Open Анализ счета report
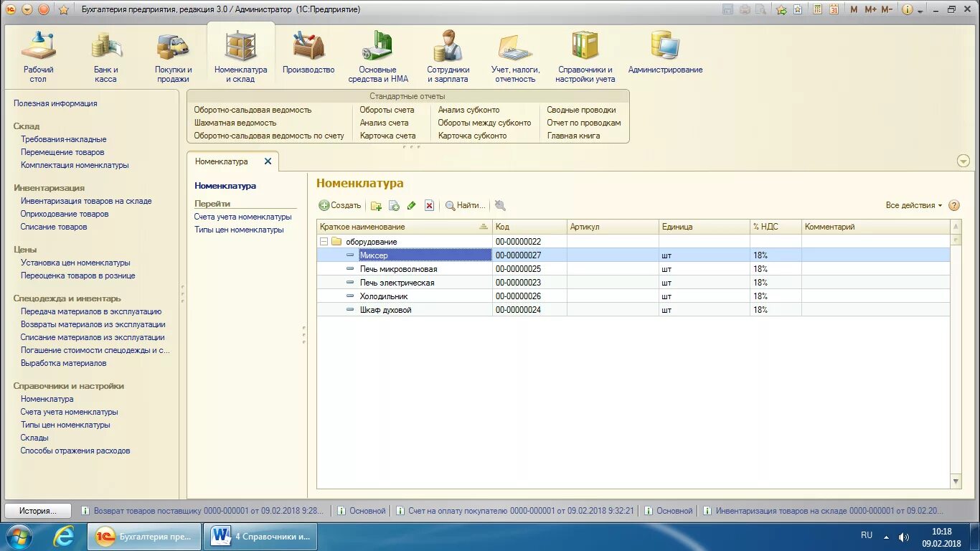Image resolution: width=980 pixels, height=551 pixels. point(384,123)
